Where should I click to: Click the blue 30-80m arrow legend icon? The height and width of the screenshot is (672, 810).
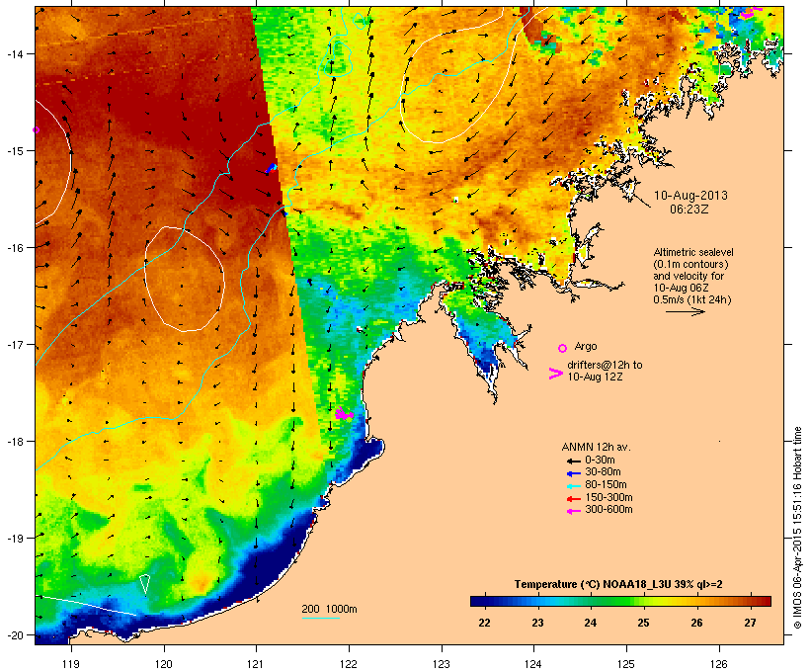coord(573,473)
